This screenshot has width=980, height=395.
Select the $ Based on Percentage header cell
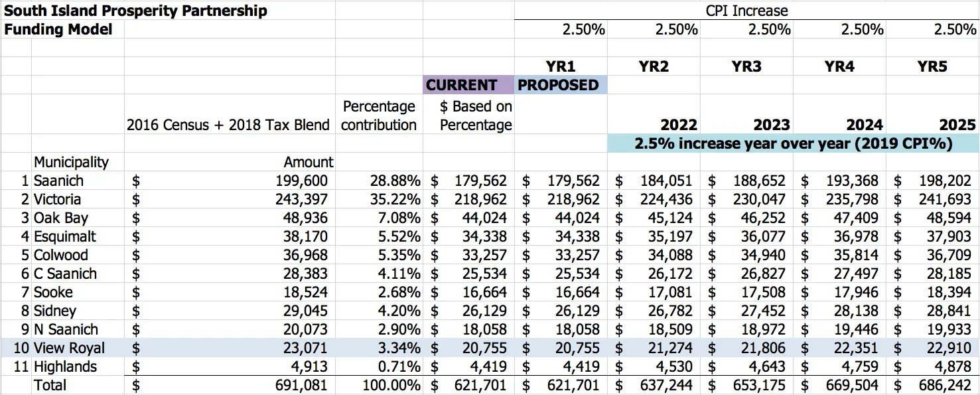476,116
